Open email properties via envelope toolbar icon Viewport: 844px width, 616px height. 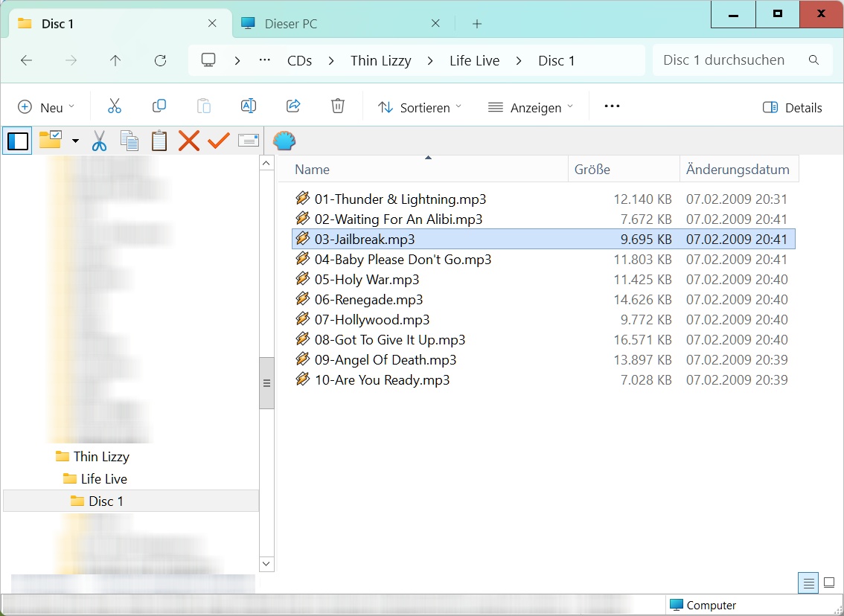tap(248, 141)
